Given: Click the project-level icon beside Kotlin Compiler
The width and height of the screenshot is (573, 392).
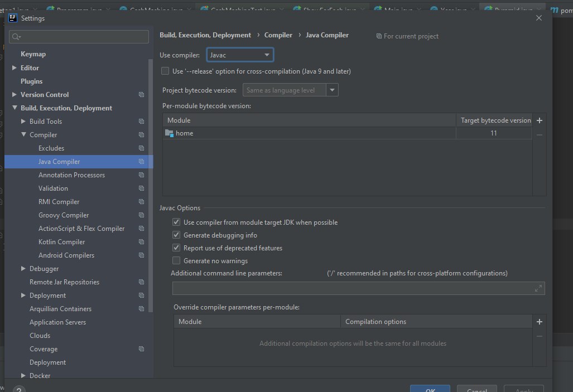Looking at the screenshot, I should click(141, 242).
